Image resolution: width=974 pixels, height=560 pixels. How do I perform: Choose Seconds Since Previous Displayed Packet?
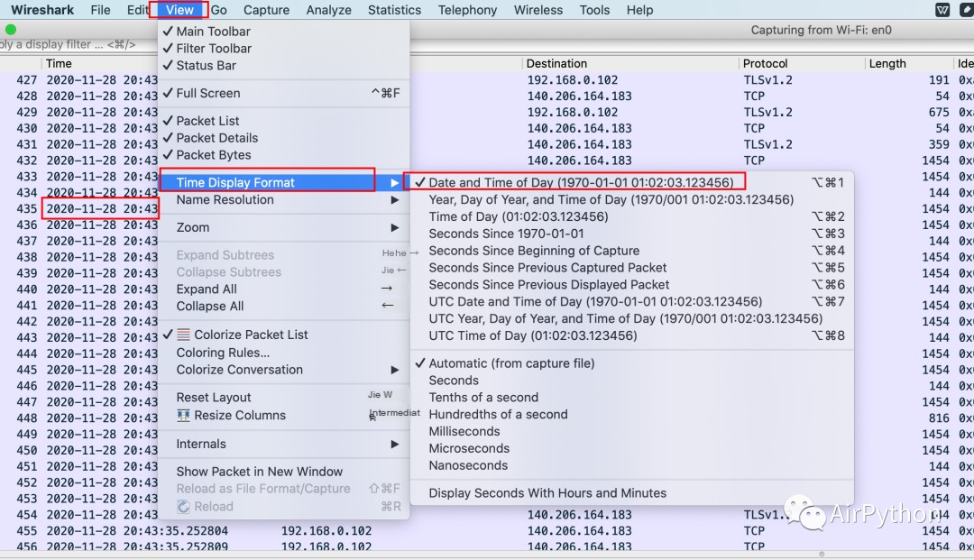(x=631, y=284)
